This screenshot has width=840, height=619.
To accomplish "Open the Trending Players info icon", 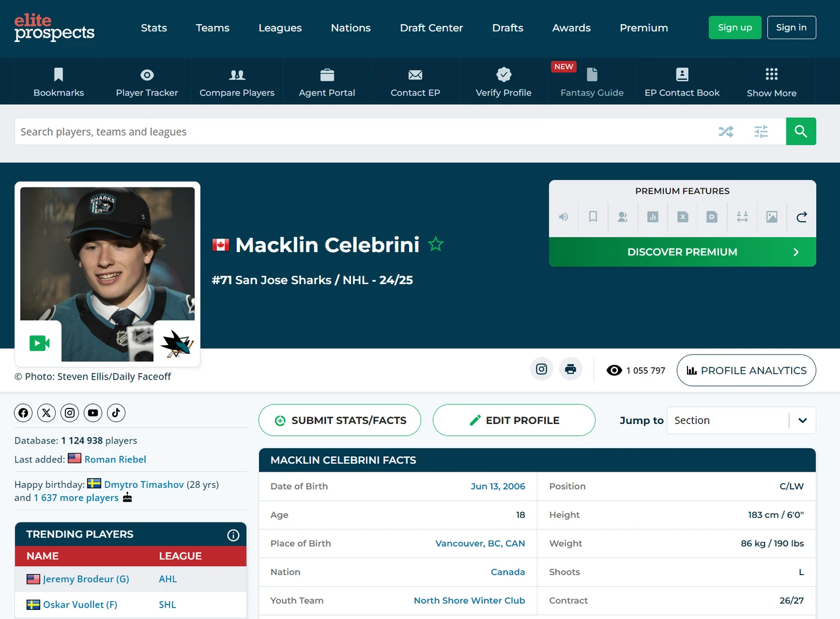I will (233, 535).
